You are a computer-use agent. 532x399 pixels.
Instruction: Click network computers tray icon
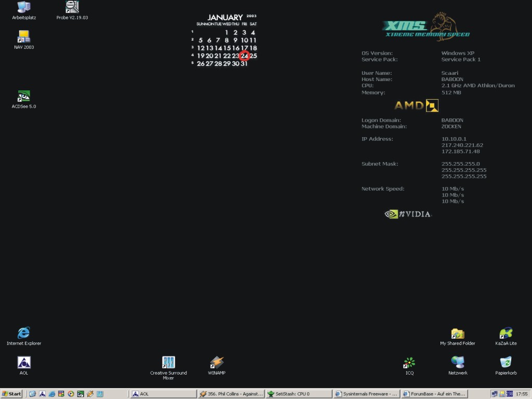click(495, 394)
